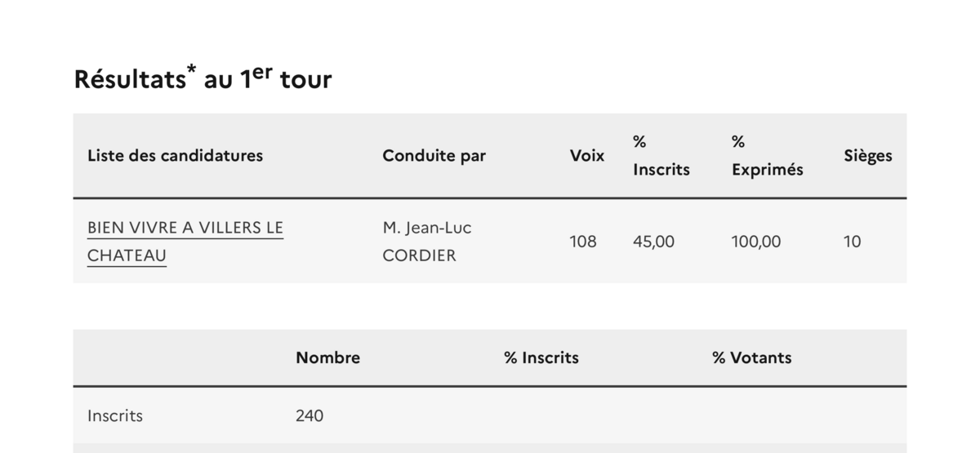980x453 pixels.
Task: Select the Liste des candidatures column header
Action: (175, 155)
